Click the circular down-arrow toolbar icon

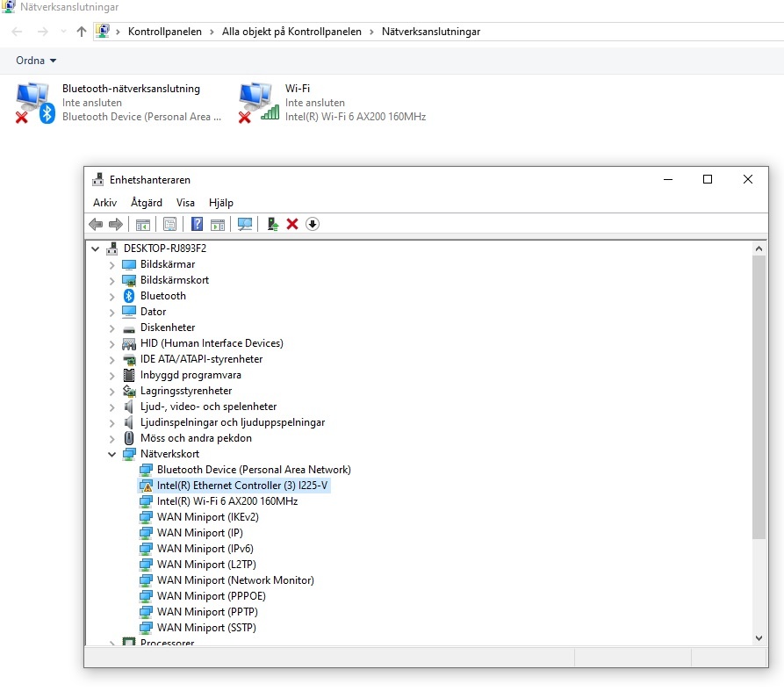[313, 224]
